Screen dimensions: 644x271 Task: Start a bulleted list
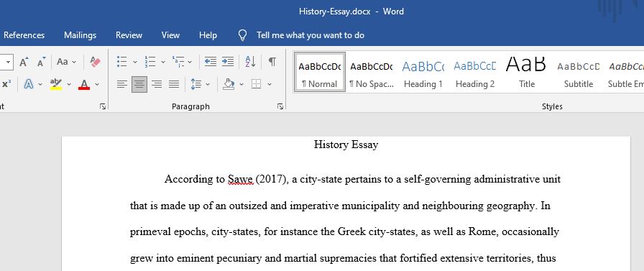(121, 62)
